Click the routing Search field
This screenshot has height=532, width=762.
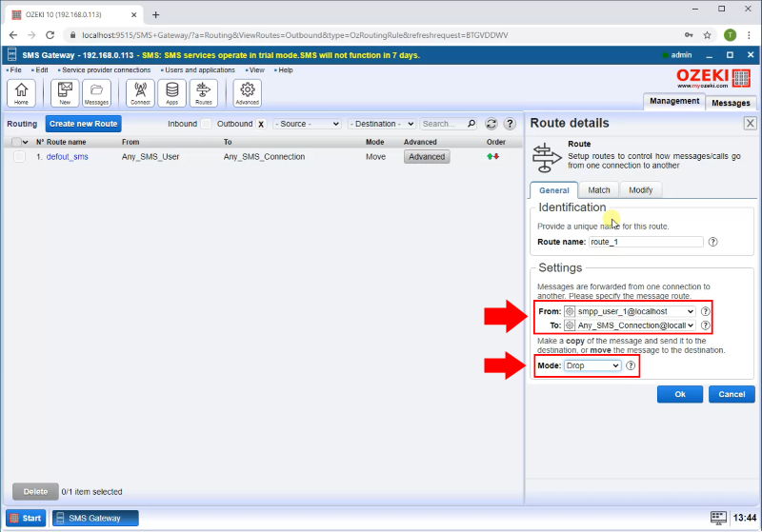click(x=443, y=124)
